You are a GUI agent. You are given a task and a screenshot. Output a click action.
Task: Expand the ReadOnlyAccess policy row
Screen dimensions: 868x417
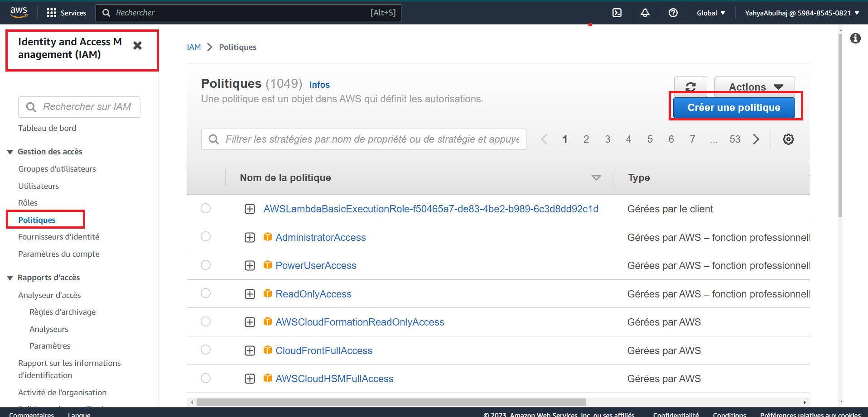(250, 294)
